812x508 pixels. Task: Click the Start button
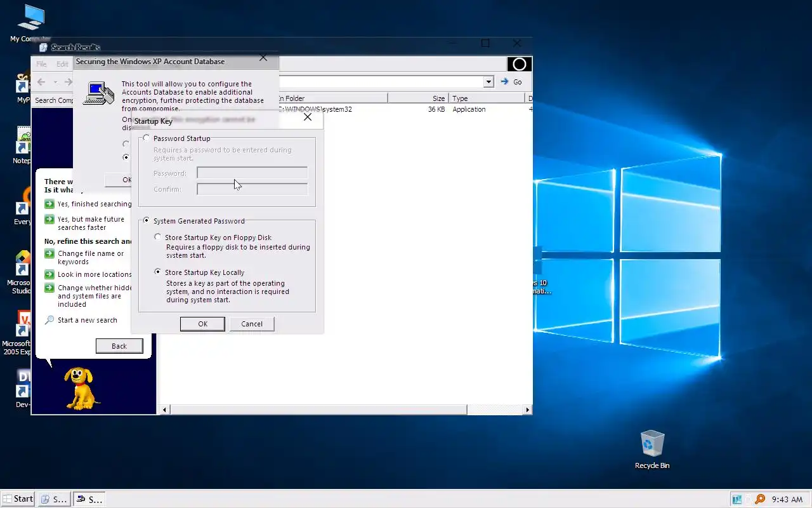17,499
